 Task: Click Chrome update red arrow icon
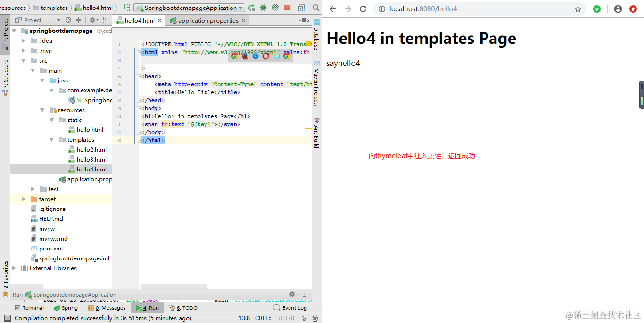(x=633, y=9)
